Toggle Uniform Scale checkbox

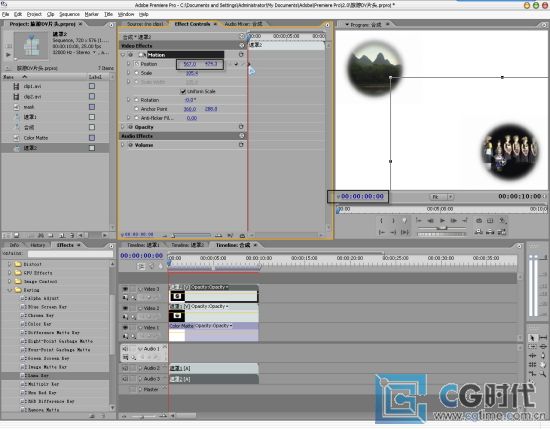[183, 92]
